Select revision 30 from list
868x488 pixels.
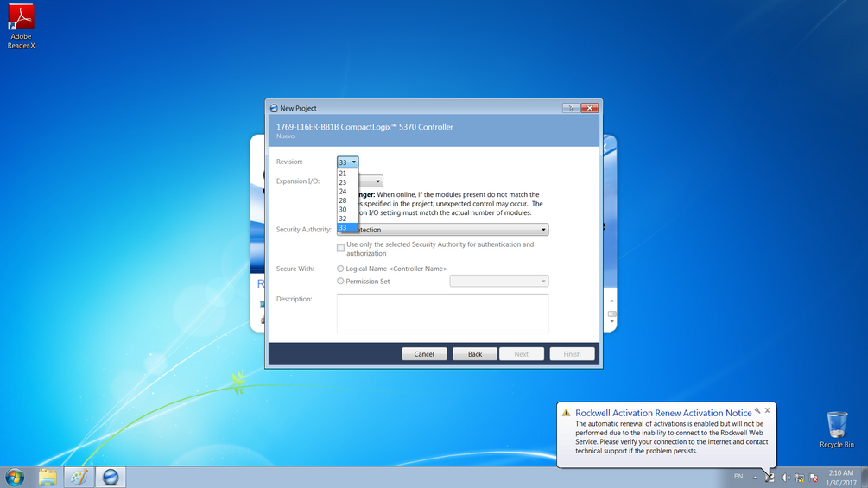[348, 210]
